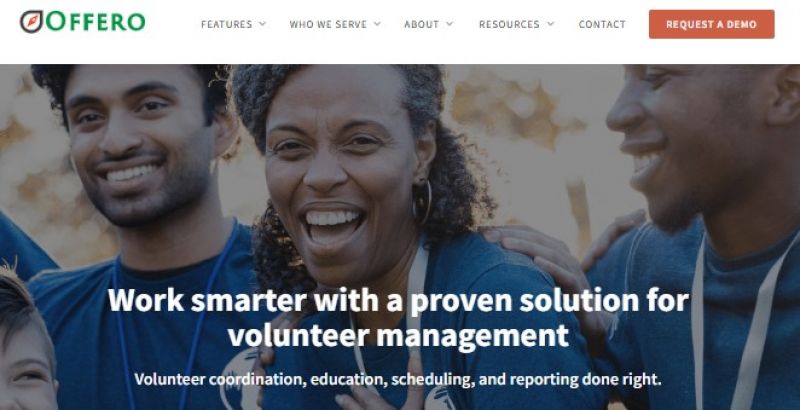Open the Resources menu
The height and width of the screenshot is (410, 800).
coord(509,24)
